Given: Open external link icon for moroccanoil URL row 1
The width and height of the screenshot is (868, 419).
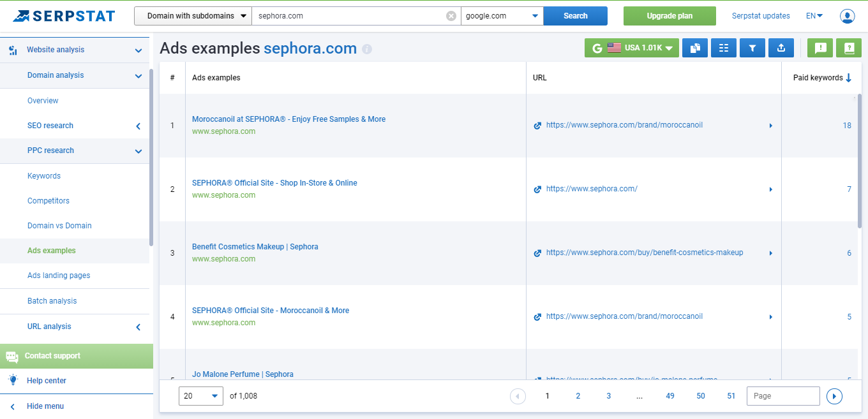Looking at the screenshot, I should pyautogui.click(x=537, y=126).
